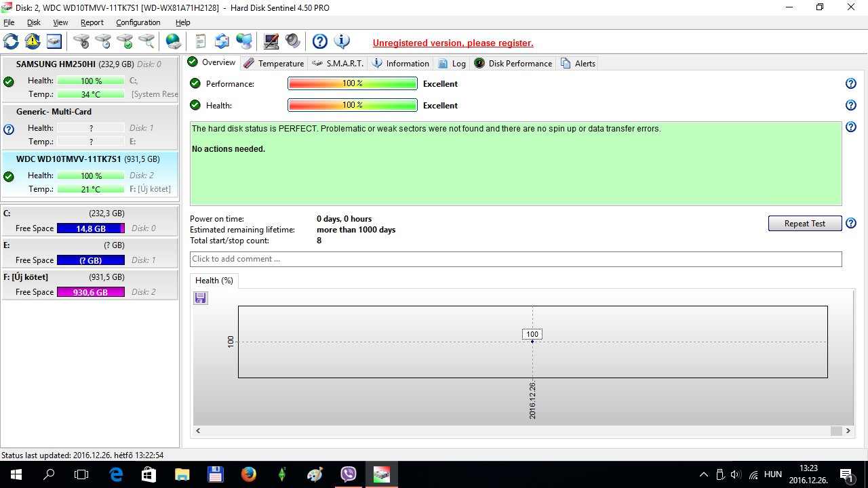
Task: Open Microsoft Edge from the taskbar
Action: [116, 474]
